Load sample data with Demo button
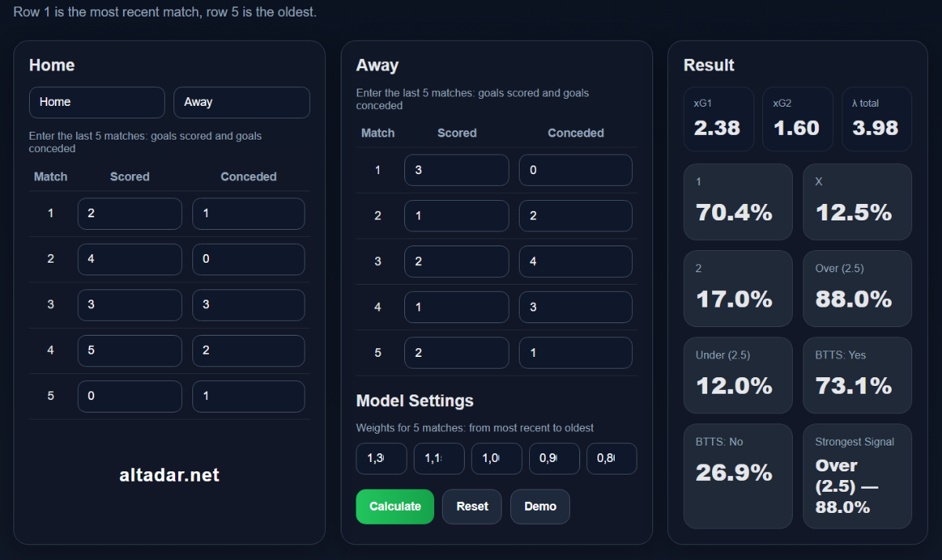 click(540, 507)
